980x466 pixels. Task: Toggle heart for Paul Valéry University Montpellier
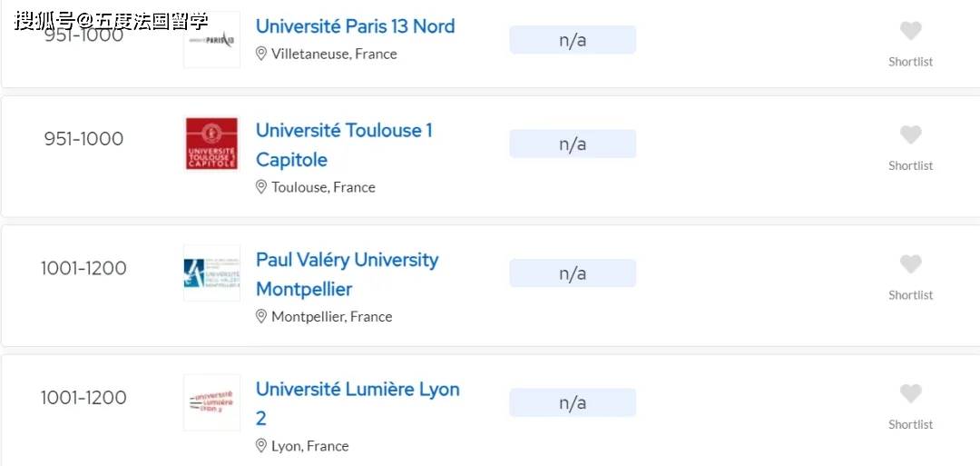(x=910, y=264)
